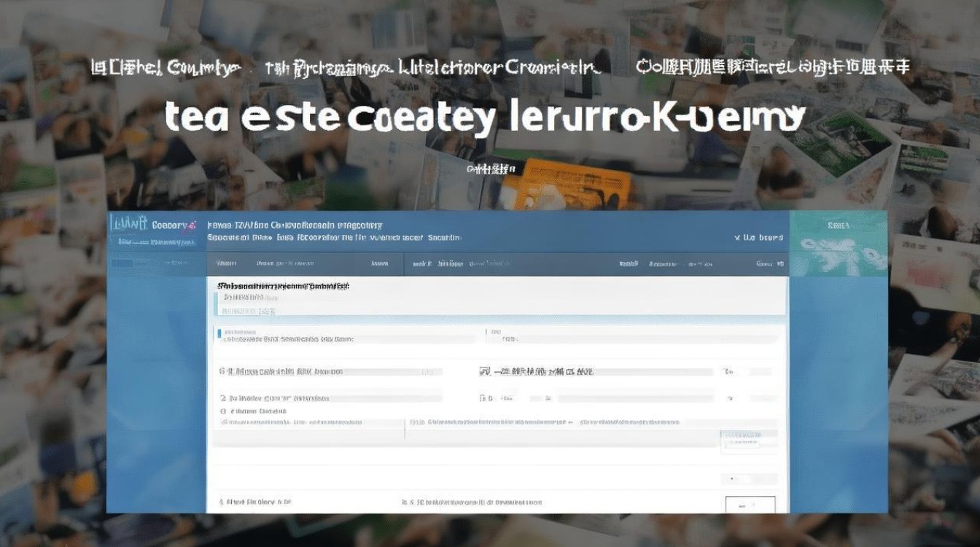Click the X icon beside 'U.a. bsord'
Screen dimensions: 980x547
(738, 238)
